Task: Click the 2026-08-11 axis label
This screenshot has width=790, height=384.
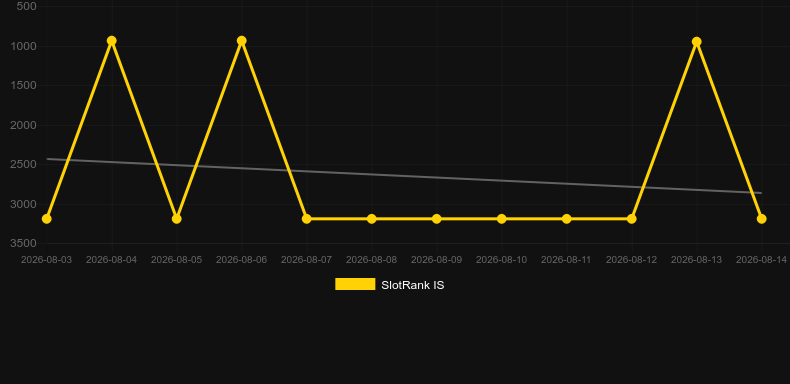Action: [x=566, y=260]
